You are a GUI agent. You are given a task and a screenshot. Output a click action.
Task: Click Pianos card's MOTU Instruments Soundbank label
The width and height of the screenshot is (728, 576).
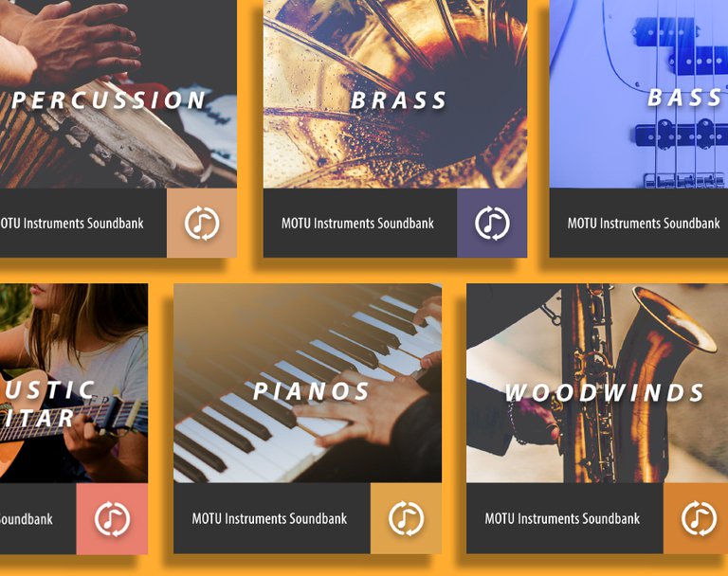(269, 518)
